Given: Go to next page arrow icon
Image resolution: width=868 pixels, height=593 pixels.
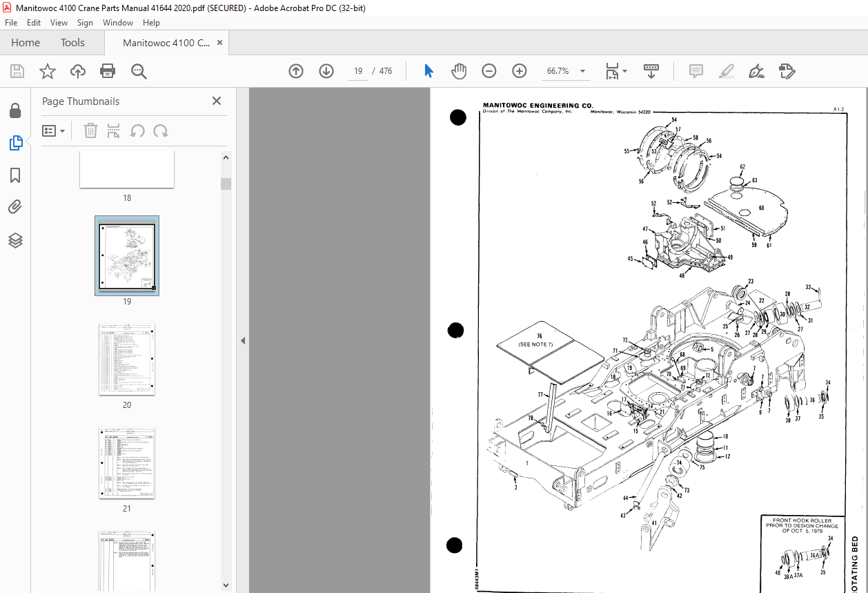Looking at the screenshot, I should tap(326, 71).
